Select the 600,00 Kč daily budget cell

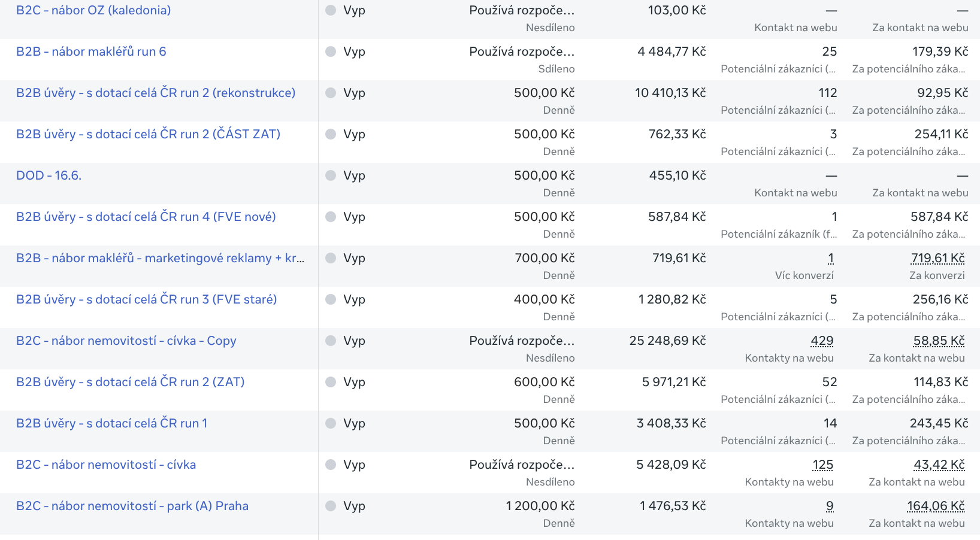click(x=544, y=382)
